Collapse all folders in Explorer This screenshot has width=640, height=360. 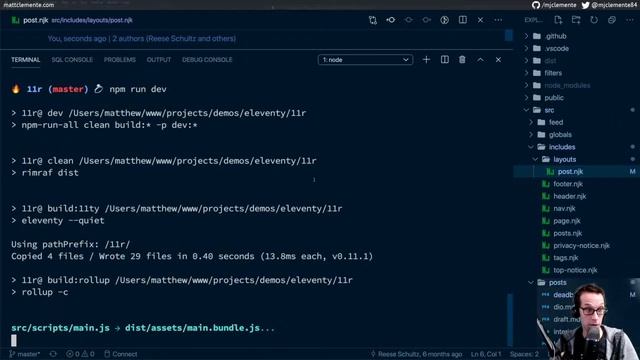(612, 20)
